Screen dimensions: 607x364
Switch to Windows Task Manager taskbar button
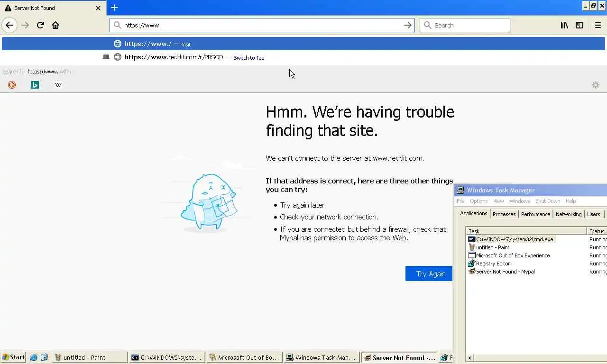click(x=322, y=357)
